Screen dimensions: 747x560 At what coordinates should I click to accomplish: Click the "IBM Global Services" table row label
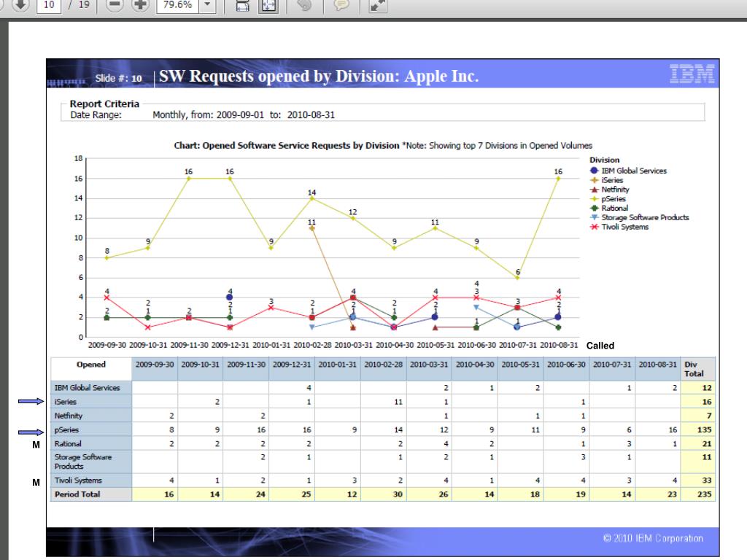pyautogui.click(x=88, y=388)
